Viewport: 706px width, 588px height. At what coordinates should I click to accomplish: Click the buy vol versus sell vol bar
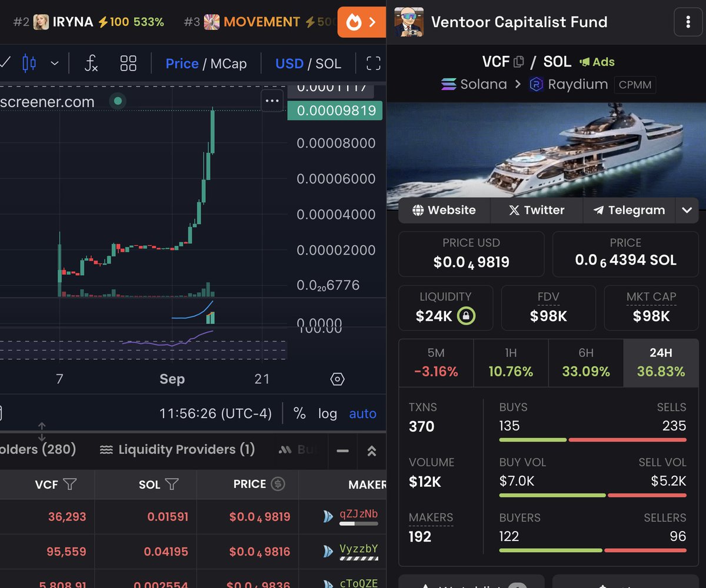(592, 495)
